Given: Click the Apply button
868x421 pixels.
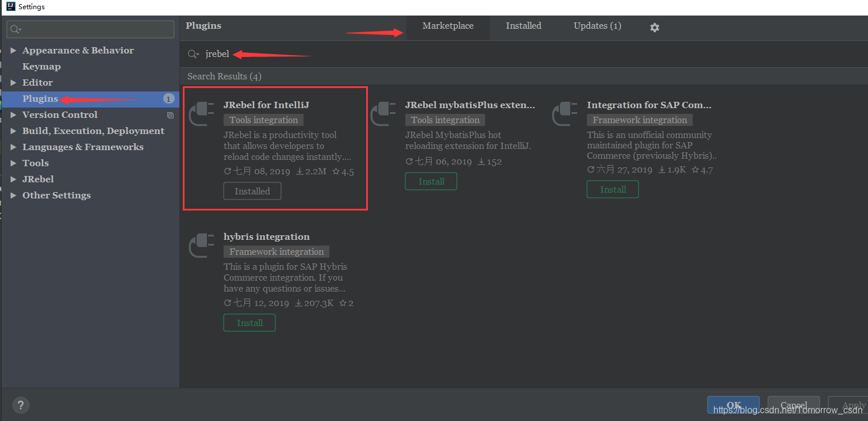Looking at the screenshot, I should tap(848, 405).
